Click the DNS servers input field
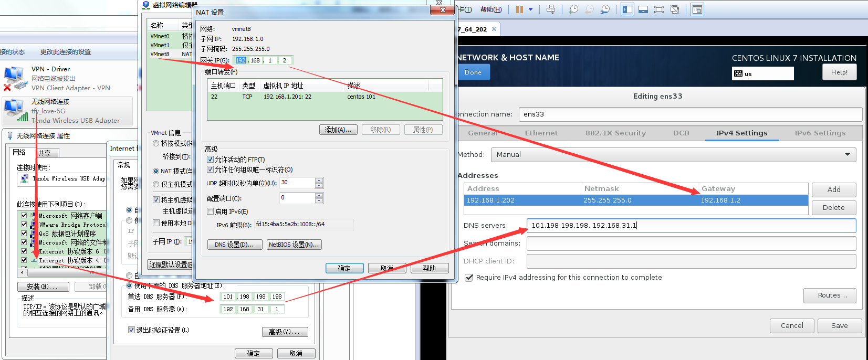The image size is (868, 360). 691,226
